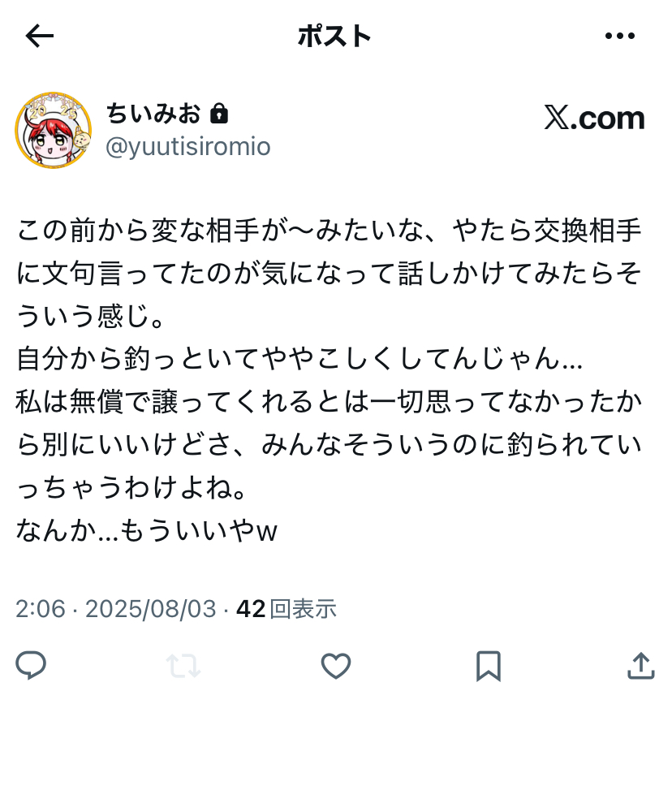
Task: Tap the X.com logo watermark
Action: [594, 119]
